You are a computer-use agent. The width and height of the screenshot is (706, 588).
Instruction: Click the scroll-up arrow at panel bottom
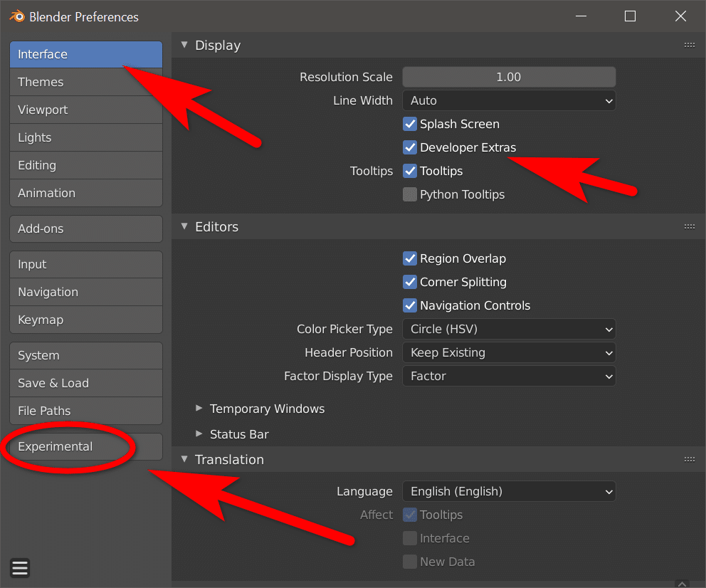click(682, 584)
